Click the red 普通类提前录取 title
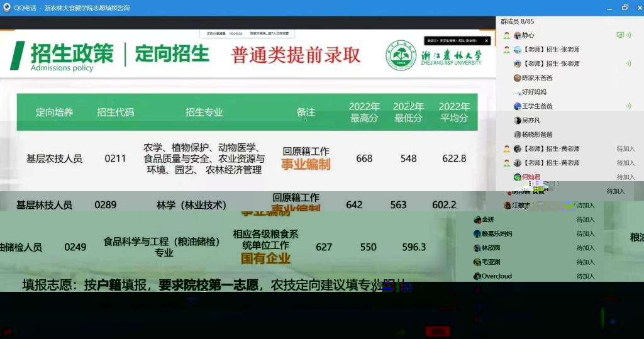This screenshot has width=644, height=339. tap(296, 55)
